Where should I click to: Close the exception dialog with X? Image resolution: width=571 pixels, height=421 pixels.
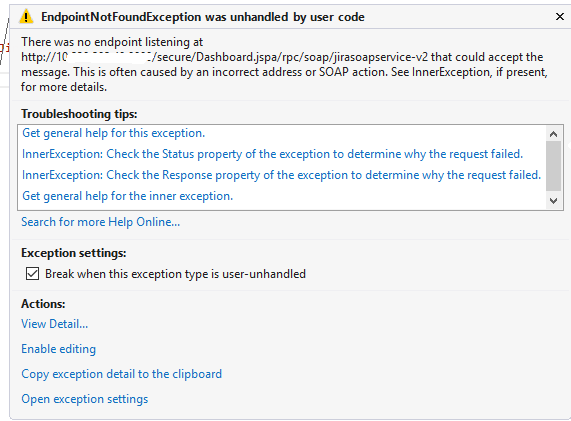coord(560,16)
